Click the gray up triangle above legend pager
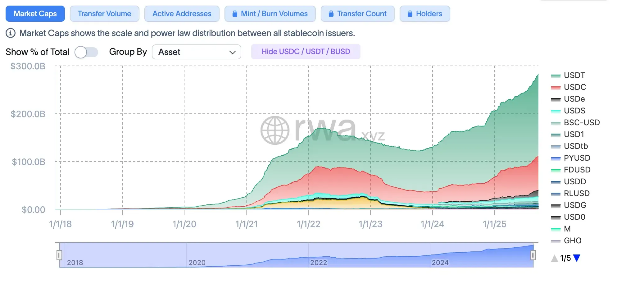The image size is (644, 284). pyautogui.click(x=555, y=258)
